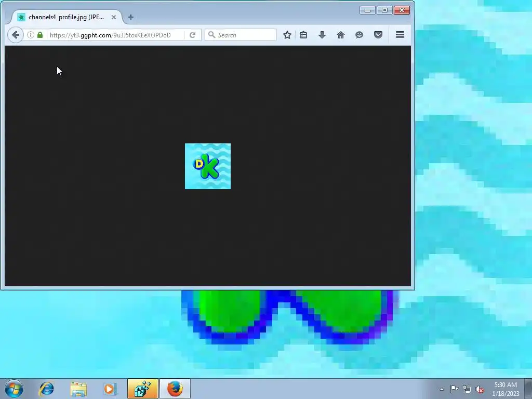
Task: Launch Internet Explorer from the taskbar
Action: [x=46, y=389]
